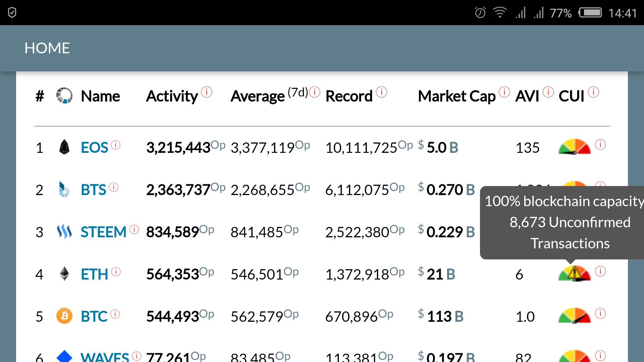Click the BTC CUI gauge icon

(575, 316)
